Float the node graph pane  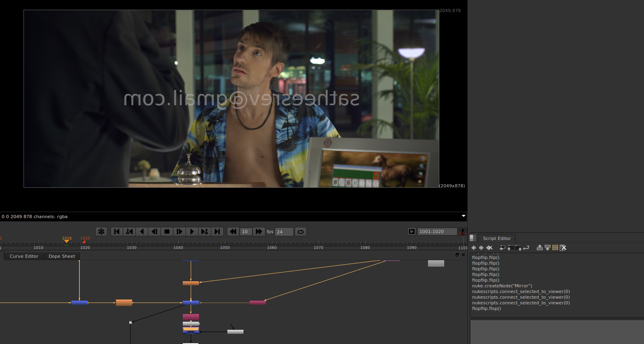pyautogui.click(x=457, y=255)
